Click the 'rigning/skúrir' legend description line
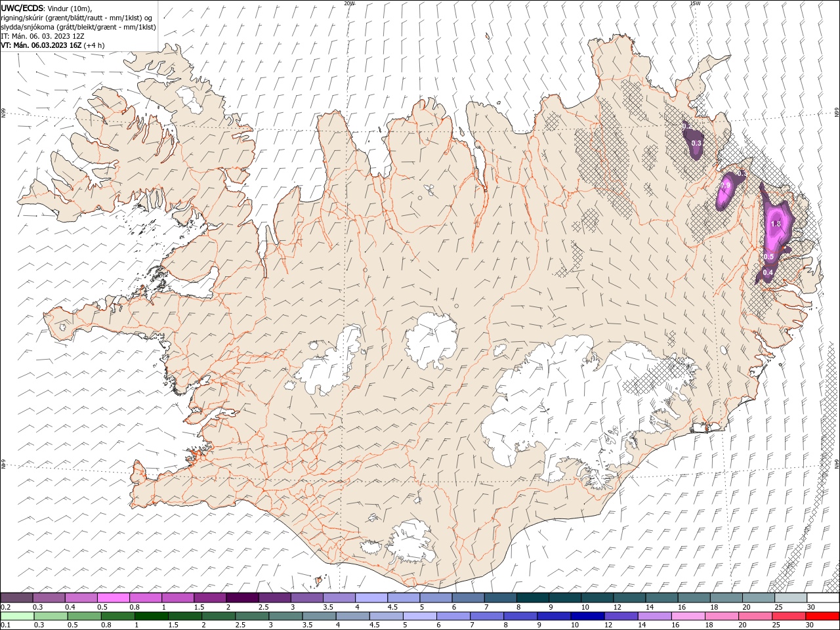This screenshot has height=630, width=840. pyautogui.click(x=76, y=17)
